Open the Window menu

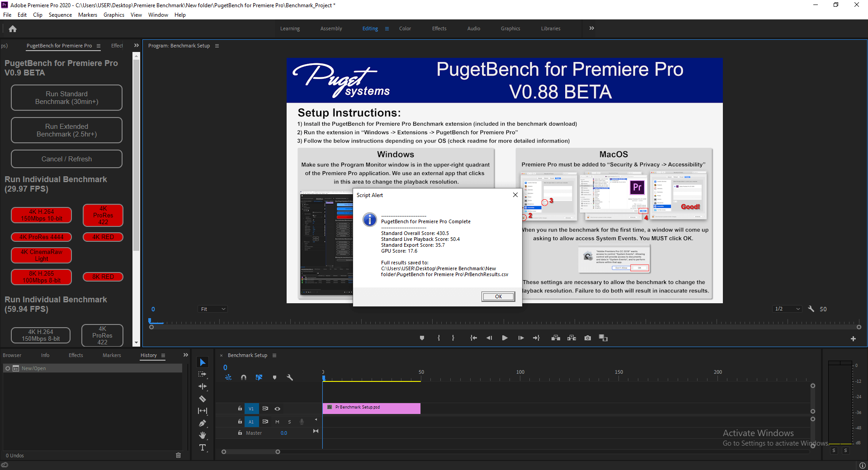coord(158,15)
